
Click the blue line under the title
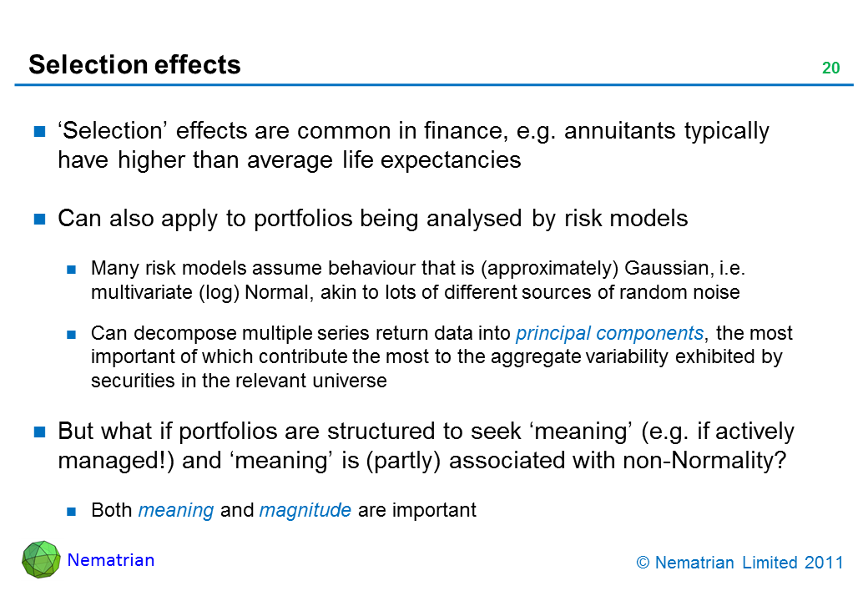coord(434,85)
